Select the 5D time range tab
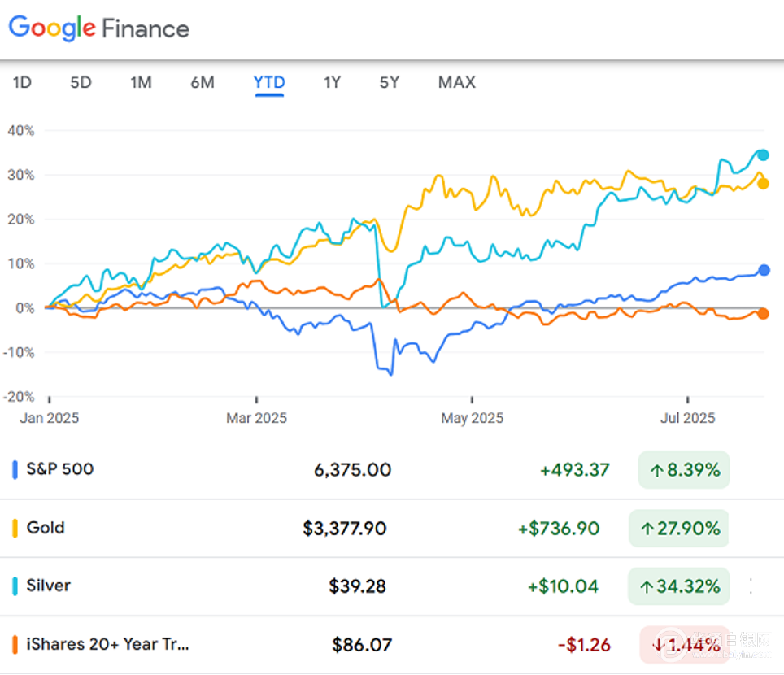The height and width of the screenshot is (675, 784). click(x=81, y=82)
